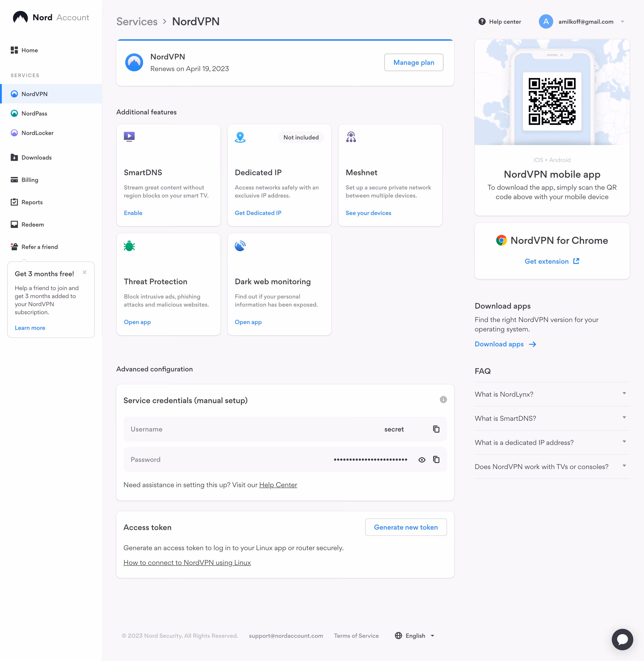
Task: Click Generate new token button
Action: 406,527
